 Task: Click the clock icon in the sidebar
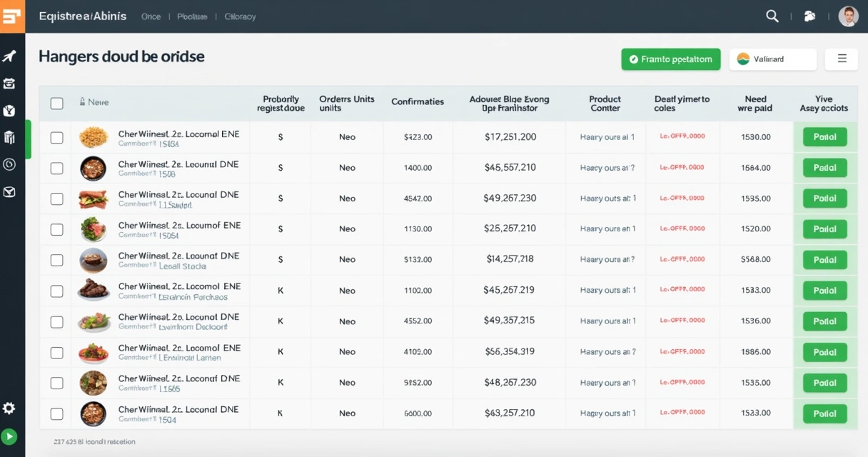tap(9, 164)
